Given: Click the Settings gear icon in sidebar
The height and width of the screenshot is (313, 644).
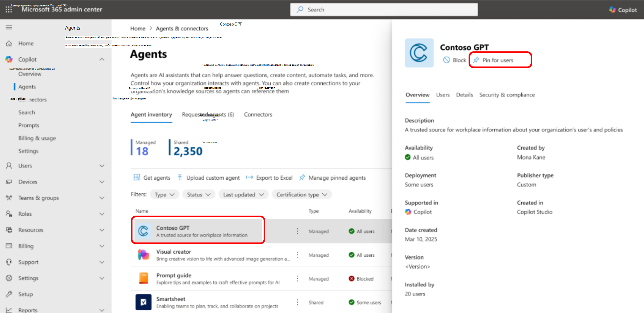Looking at the screenshot, I should pos(9,278).
